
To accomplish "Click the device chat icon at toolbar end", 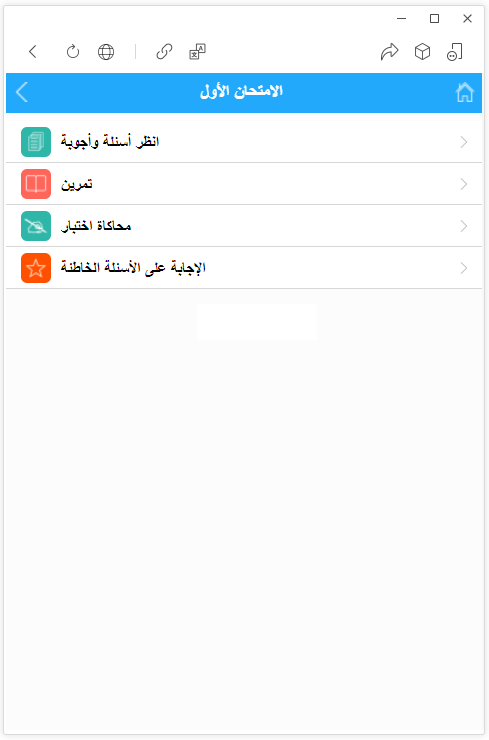I will 455,51.
